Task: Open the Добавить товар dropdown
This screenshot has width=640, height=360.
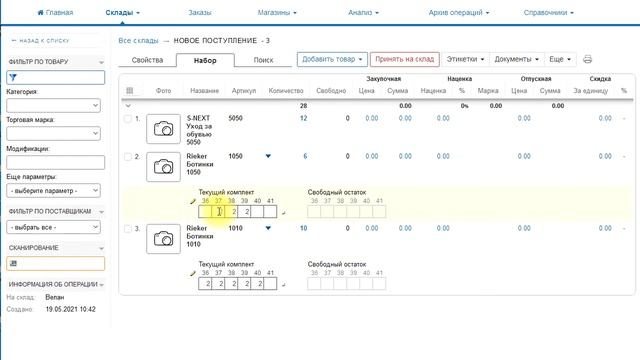Action: (x=332, y=59)
